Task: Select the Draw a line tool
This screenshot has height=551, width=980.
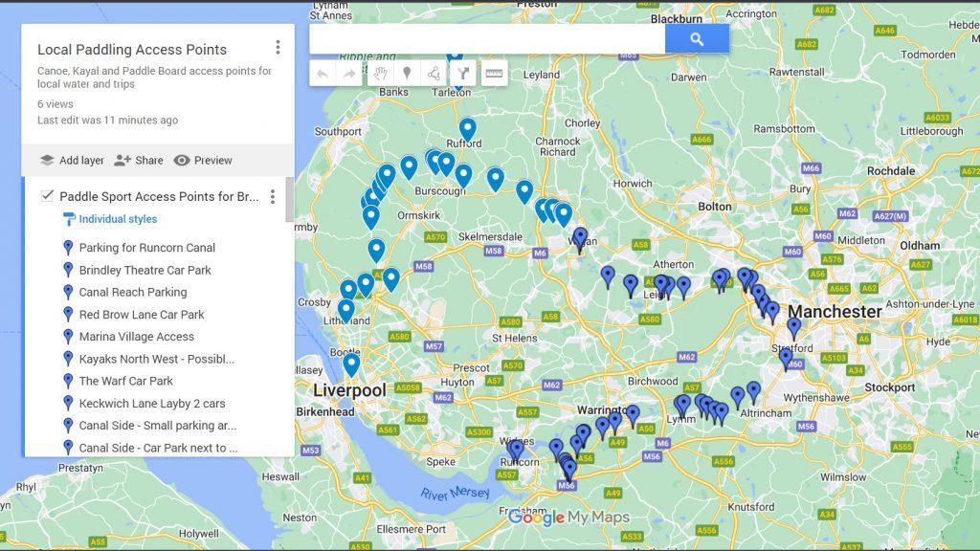Action: 435,74
